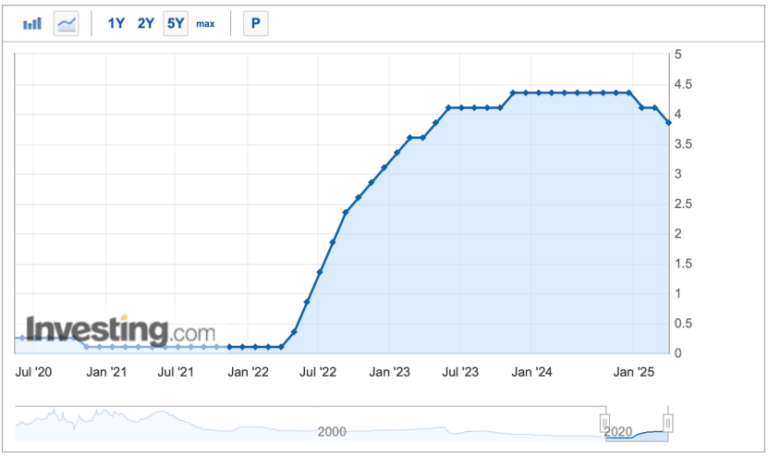Image resolution: width=768 pixels, height=457 pixels.
Task: Click the data point at Jul '22 rise
Action: pyautogui.click(x=319, y=272)
